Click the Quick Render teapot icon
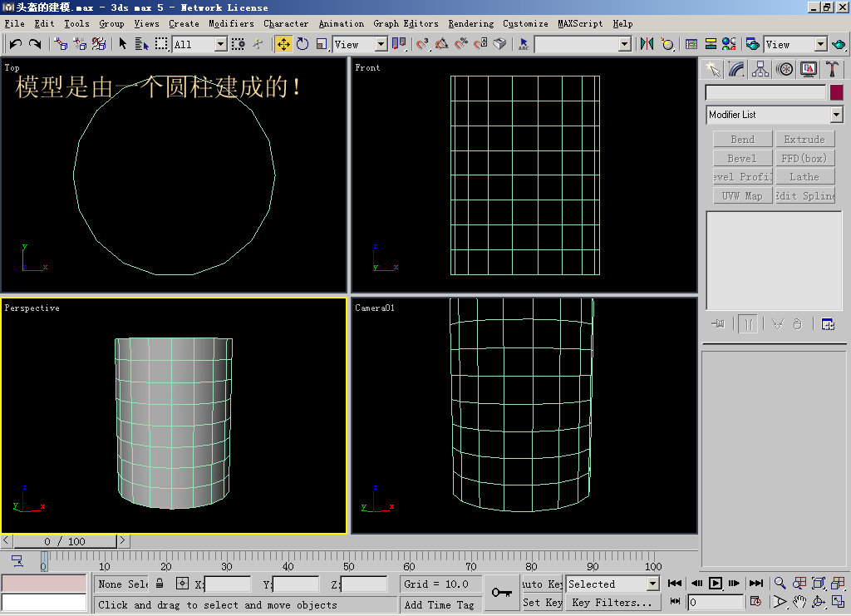 pyautogui.click(x=839, y=44)
